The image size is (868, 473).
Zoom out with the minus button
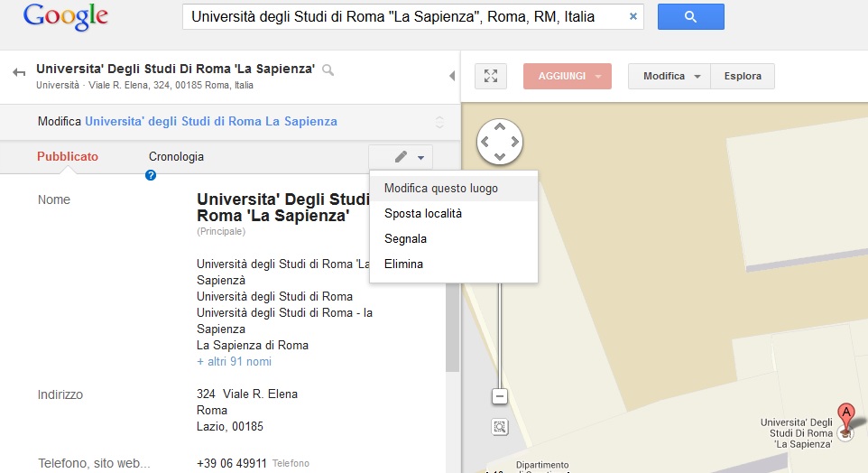tap(499, 396)
